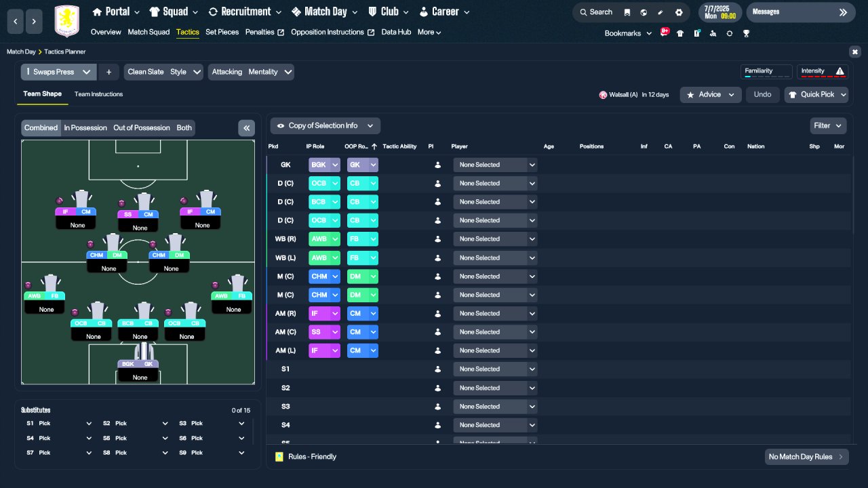The height and width of the screenshot is (488, 868).
Task: Select the Both view toggle
Action: pyautogui.click(x=184, y=127)
